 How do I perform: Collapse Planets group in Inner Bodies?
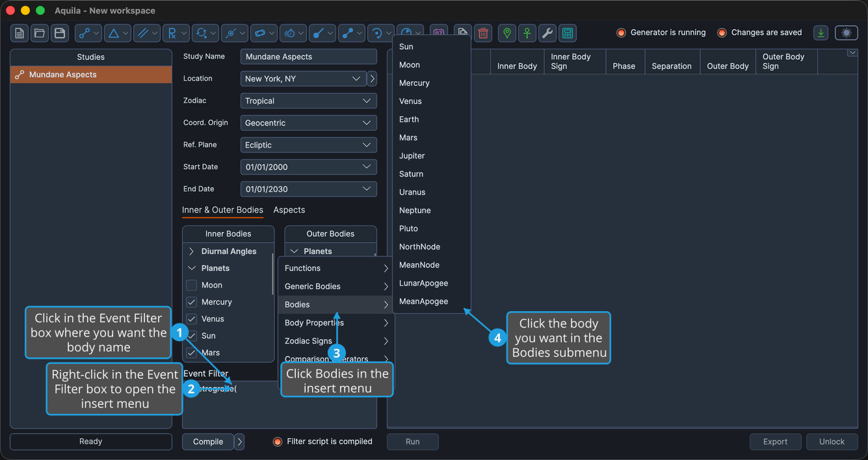pos(192,268)
